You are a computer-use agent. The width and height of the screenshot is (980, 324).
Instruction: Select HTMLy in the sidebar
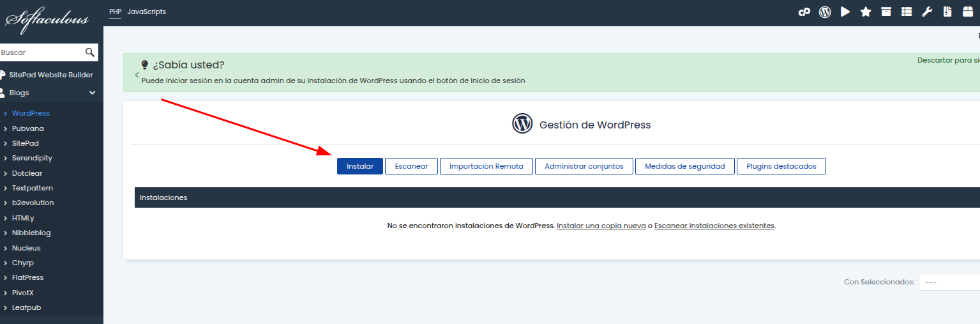23,218
